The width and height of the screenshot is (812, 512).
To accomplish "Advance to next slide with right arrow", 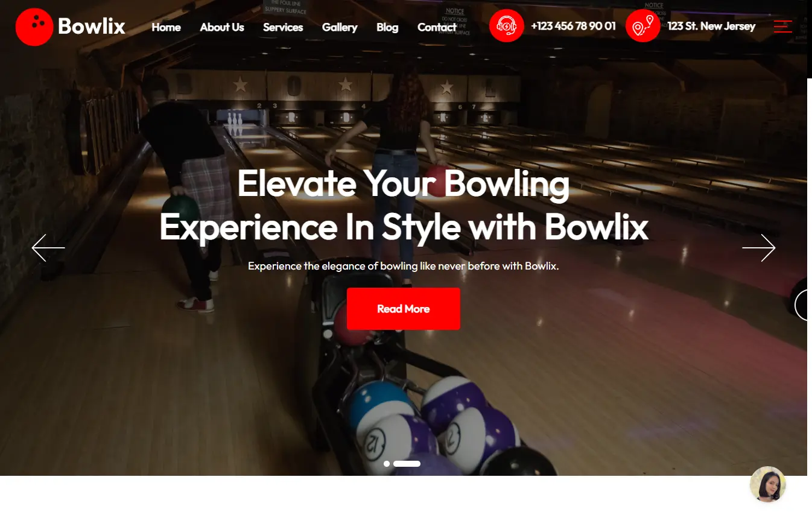I will pyautogui.click(x=759, y=248).
